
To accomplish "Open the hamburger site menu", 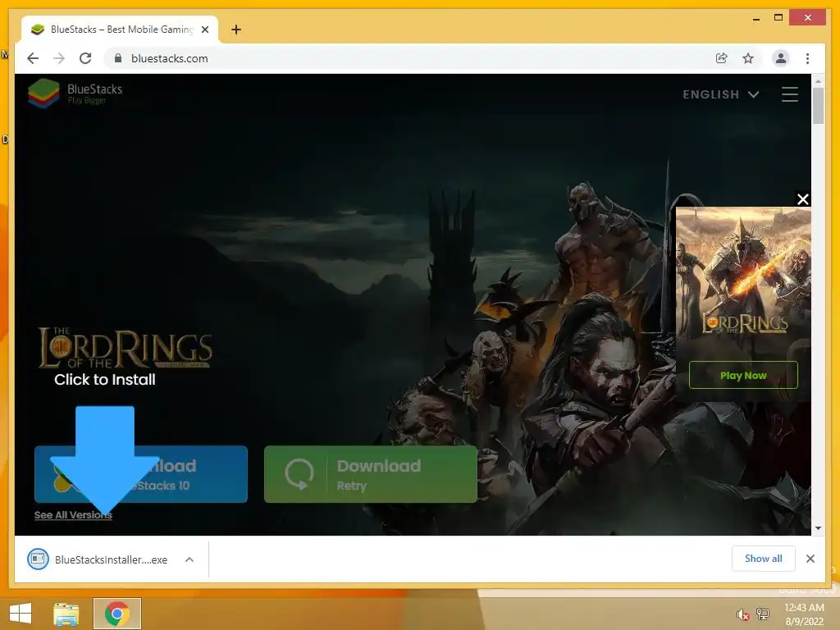I will pyautogui.click(x=790, y=94).
